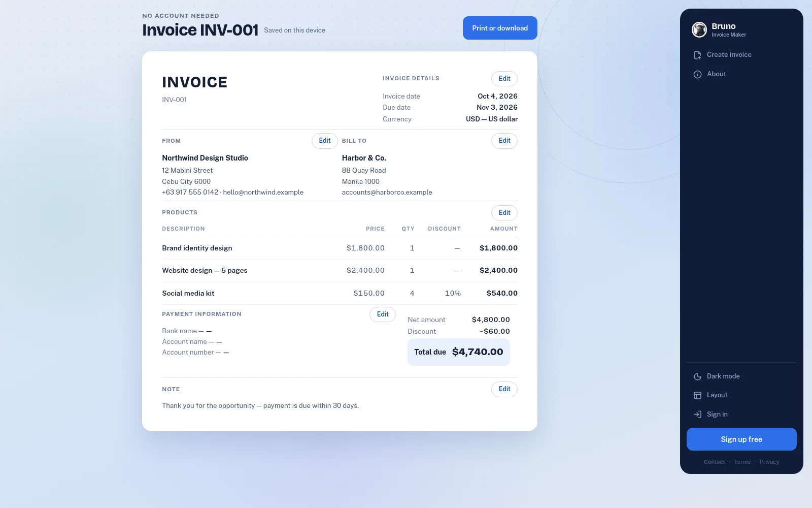Click the Nov 3, 2026 due date
Viewport: 812px width, 508px height.
497,108
